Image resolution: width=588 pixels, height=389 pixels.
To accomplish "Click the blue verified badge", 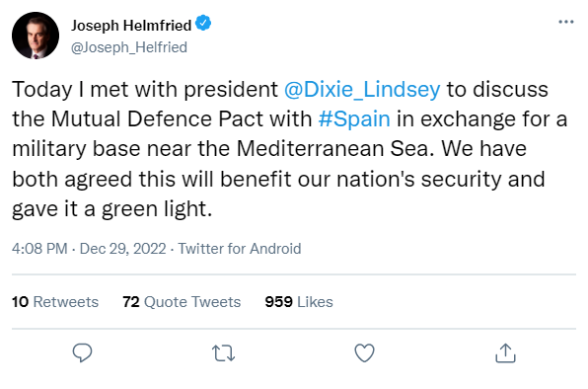I will pyautogui.click(x=203, y=24).
